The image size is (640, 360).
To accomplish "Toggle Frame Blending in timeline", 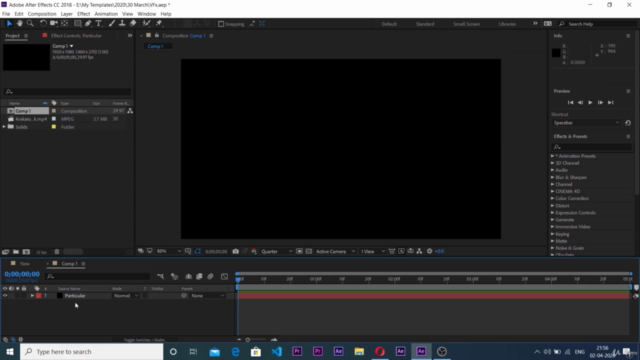I will (x=199, y=277).
